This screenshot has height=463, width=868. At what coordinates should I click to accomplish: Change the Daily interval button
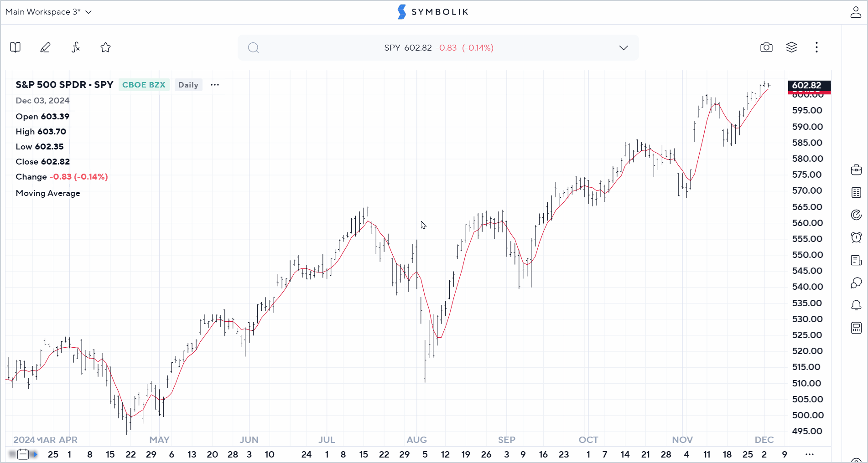point(188,85)
